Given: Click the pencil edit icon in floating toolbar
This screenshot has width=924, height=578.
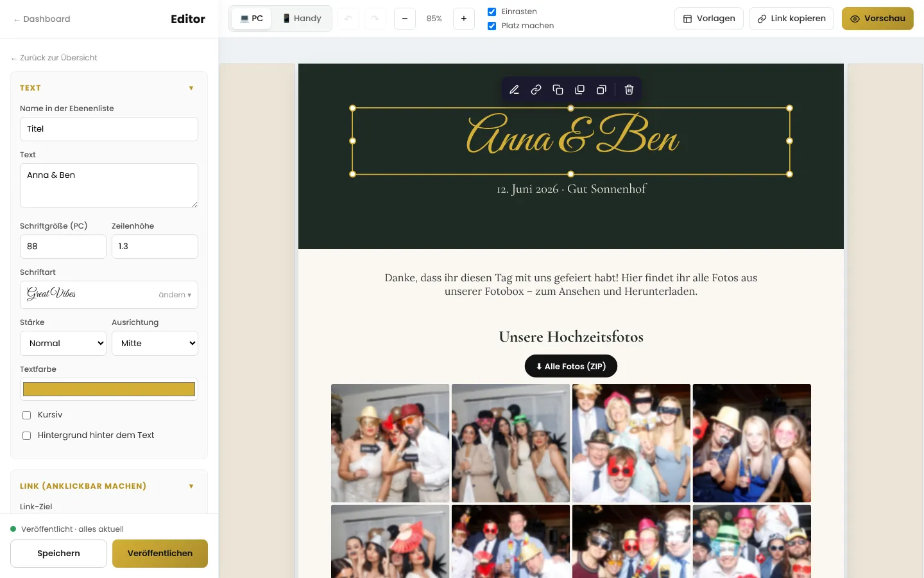Looking at the screenshot, I should click(514, 90).
